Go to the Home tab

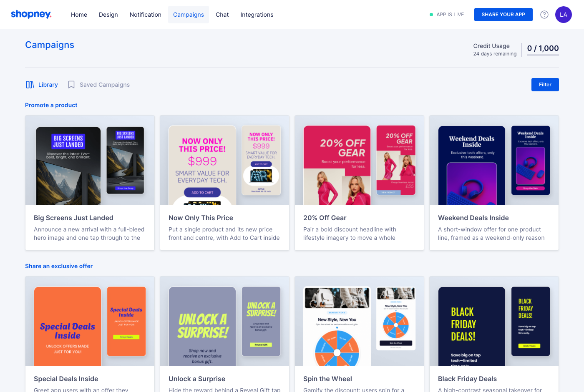(x=79, y=15)
